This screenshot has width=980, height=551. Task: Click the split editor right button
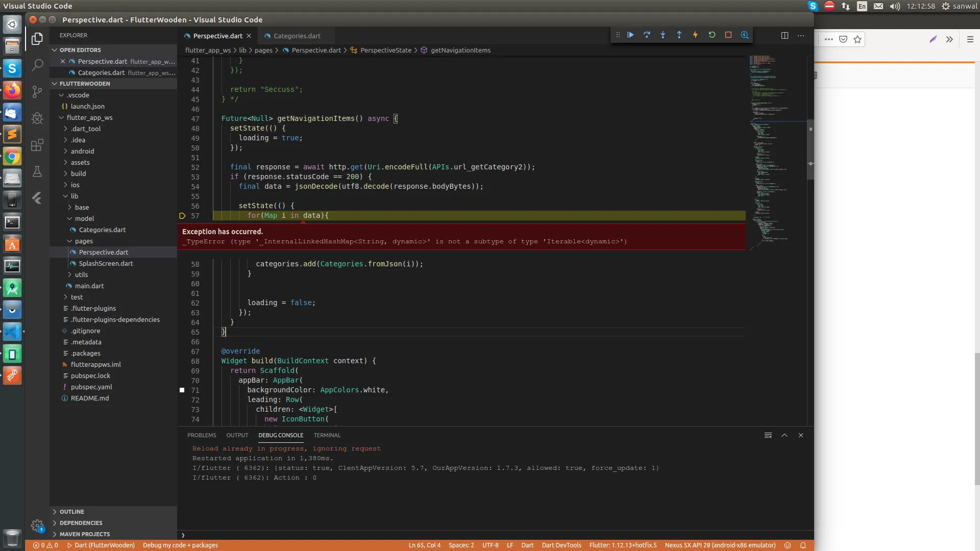coord(785,35)
